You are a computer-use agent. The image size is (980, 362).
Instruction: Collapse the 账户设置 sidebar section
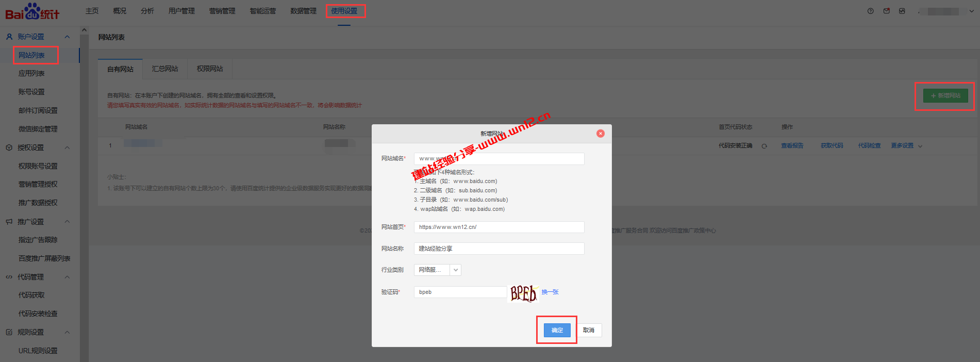pos(67,37)
